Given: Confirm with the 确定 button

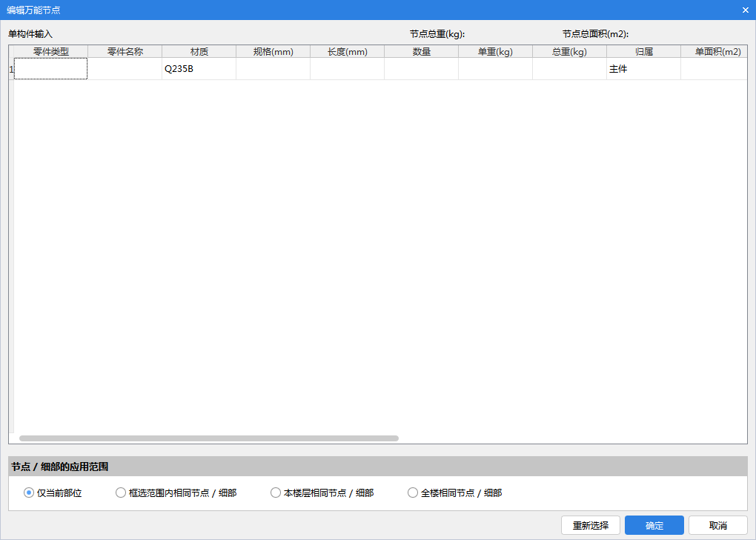Looking at the screenshot, I should [x=654, y=525].
